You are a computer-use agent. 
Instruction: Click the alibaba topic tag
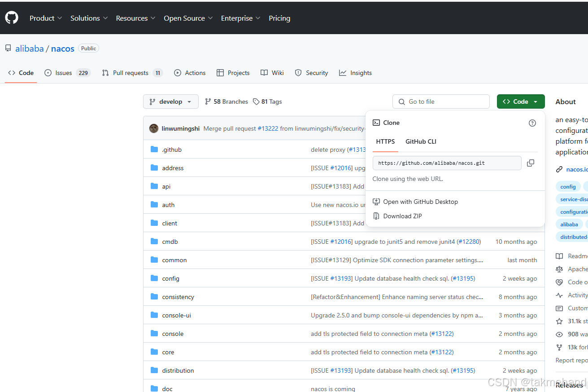pos(569,225)
